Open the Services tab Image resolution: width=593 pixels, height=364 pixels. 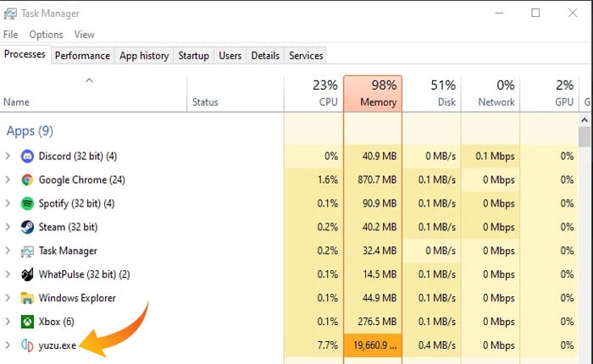tap(306, 55)
